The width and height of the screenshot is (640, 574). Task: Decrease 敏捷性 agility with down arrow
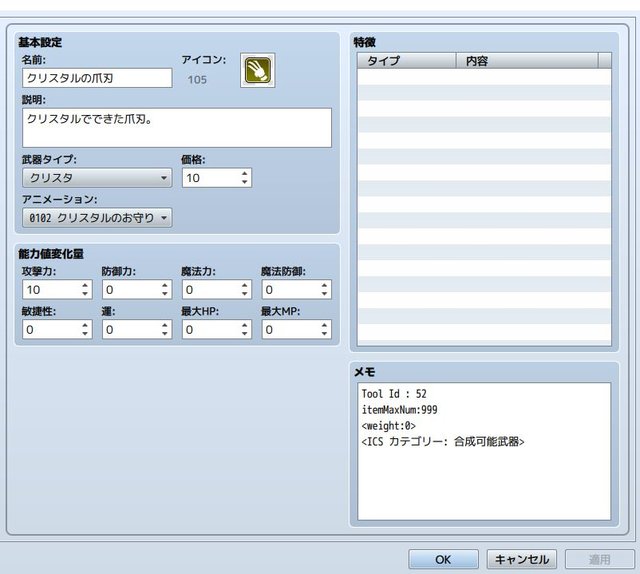pyautogui.click(x=85, y=334)
